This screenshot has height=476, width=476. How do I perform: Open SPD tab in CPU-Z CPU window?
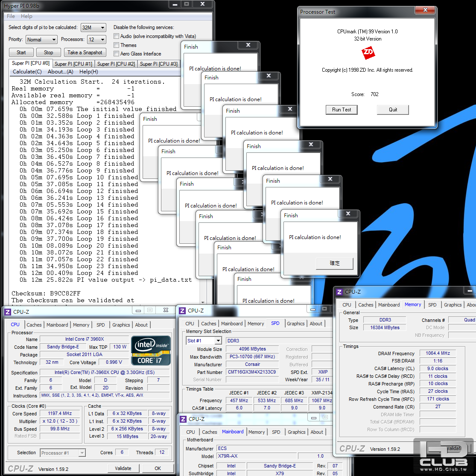point(100,325)
